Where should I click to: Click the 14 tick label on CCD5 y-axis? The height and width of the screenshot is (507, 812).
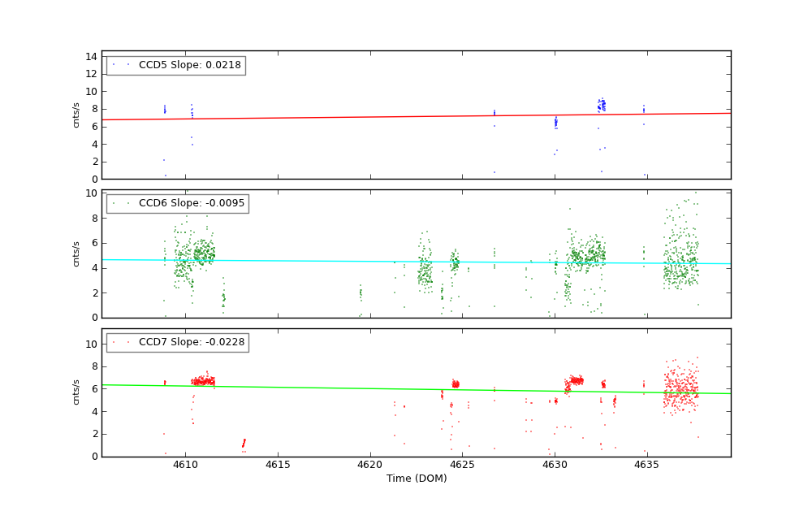90,56
